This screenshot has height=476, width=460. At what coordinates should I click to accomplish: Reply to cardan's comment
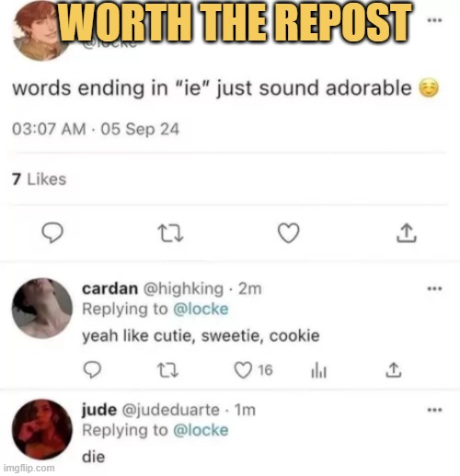click(x=92, y=370)
